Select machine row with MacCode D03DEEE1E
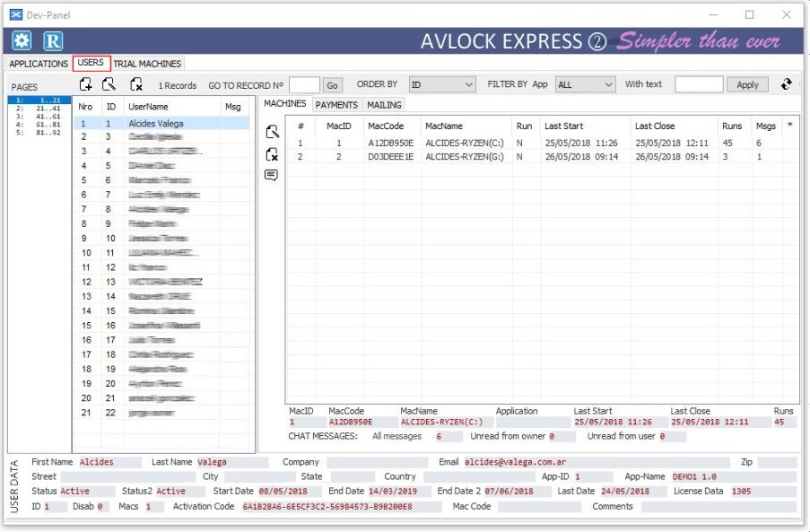Screen dimensions: 810x532 542,156
